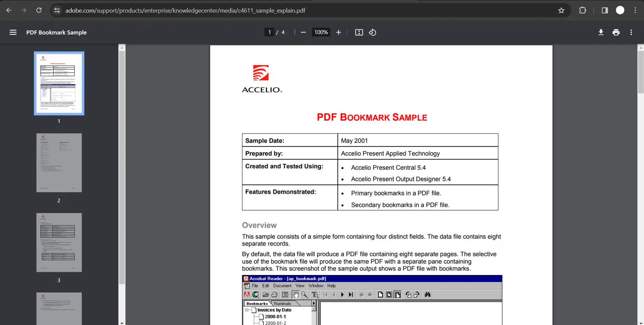Open the Chrome three-dot menu
The width and height of the screenshot is (644, 325).
pos(635,10)
